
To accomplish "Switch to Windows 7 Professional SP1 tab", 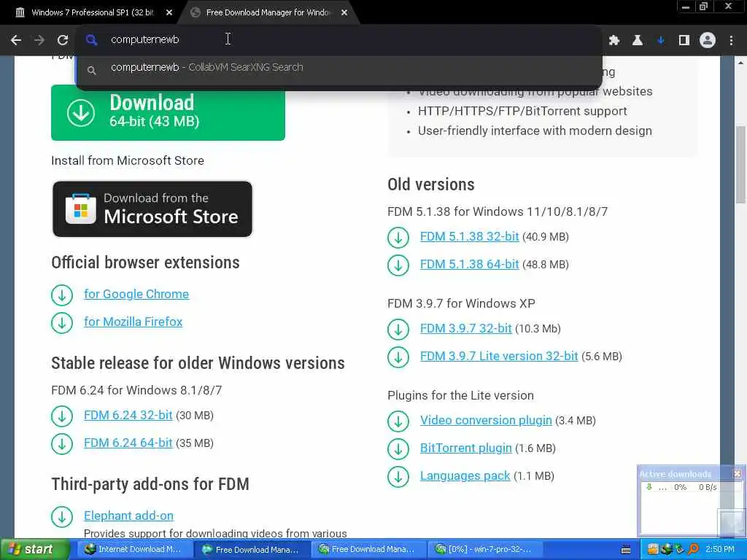I will (93, 12).
